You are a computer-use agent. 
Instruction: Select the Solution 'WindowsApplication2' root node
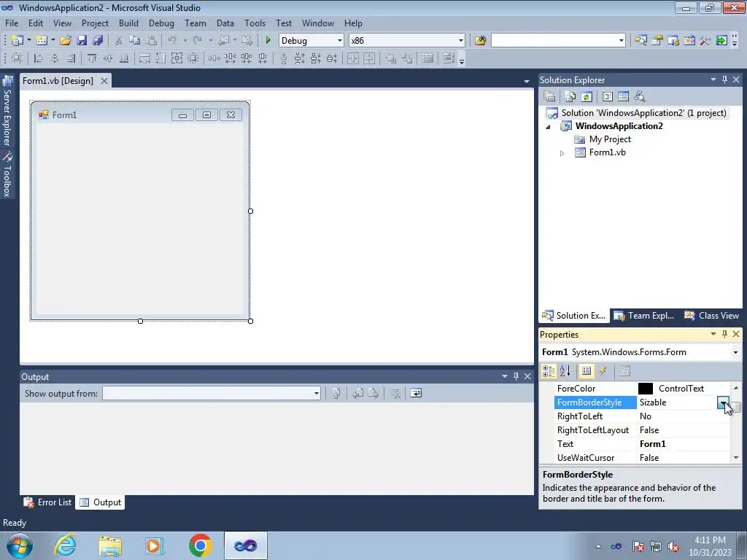coord(643,113)
